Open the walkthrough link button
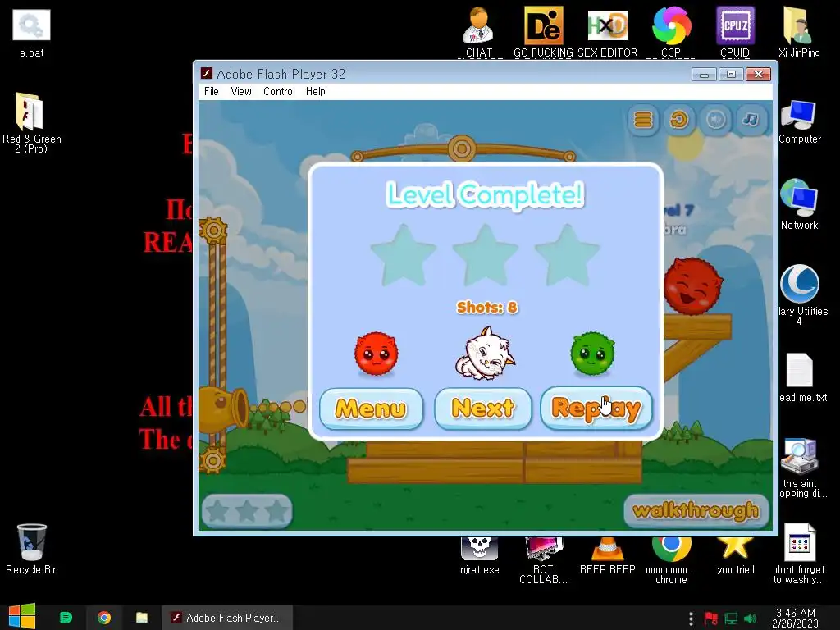840x630 pixels. (x=696, y=510)
